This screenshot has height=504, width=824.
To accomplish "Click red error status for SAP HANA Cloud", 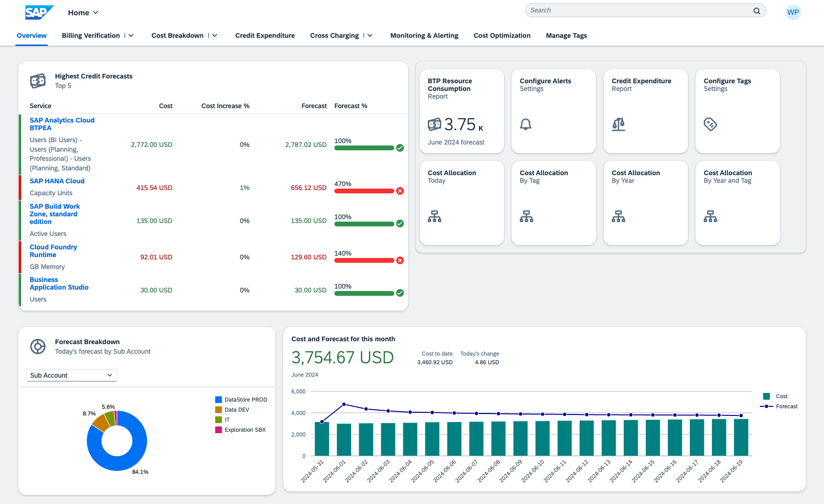I will 400,191.
